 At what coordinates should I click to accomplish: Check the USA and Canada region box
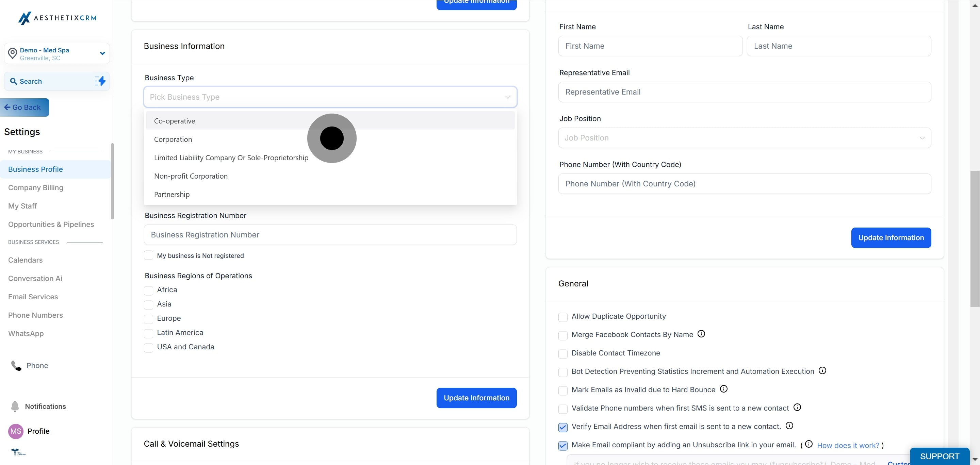(148, 348)
